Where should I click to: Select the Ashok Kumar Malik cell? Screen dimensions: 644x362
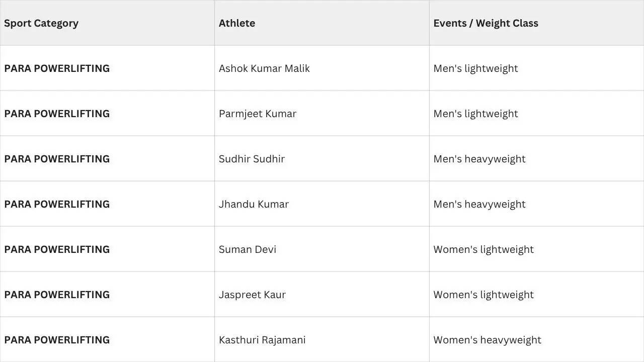point(322,68)
